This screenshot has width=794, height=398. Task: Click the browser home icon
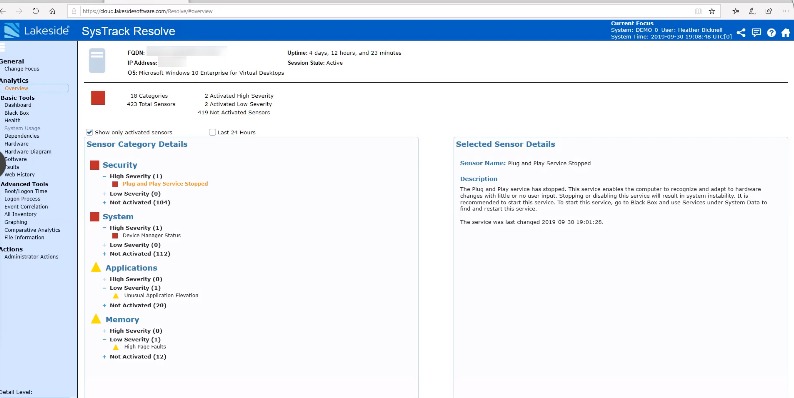pyautogui.click(x=52, y=11)
